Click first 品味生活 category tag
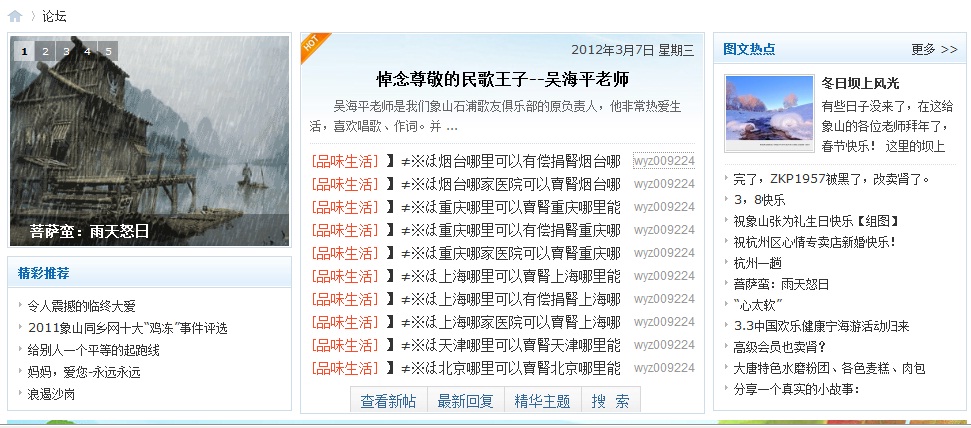Image resolution: width=971 pixels, height=428 pixels. (x=346, y=161)
